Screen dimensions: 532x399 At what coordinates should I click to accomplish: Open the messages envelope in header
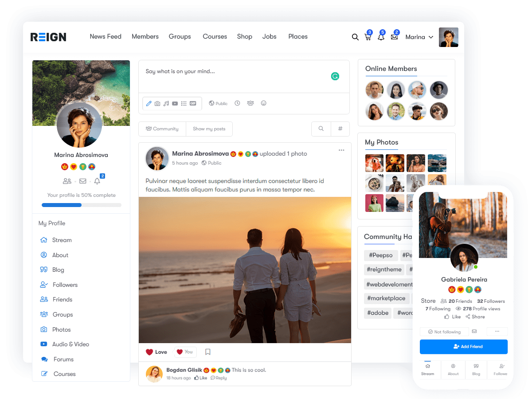pyautogui.click(x=394, y=37)
